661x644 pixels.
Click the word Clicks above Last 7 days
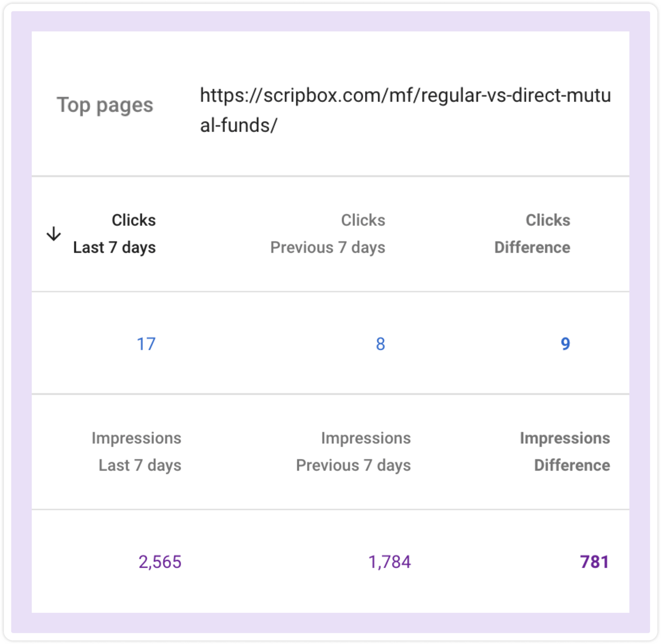point(134,220)
